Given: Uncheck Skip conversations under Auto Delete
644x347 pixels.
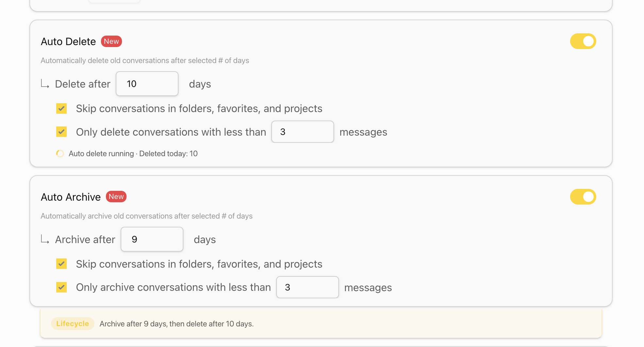Looking at the screenshot, I should coord(61,108).
